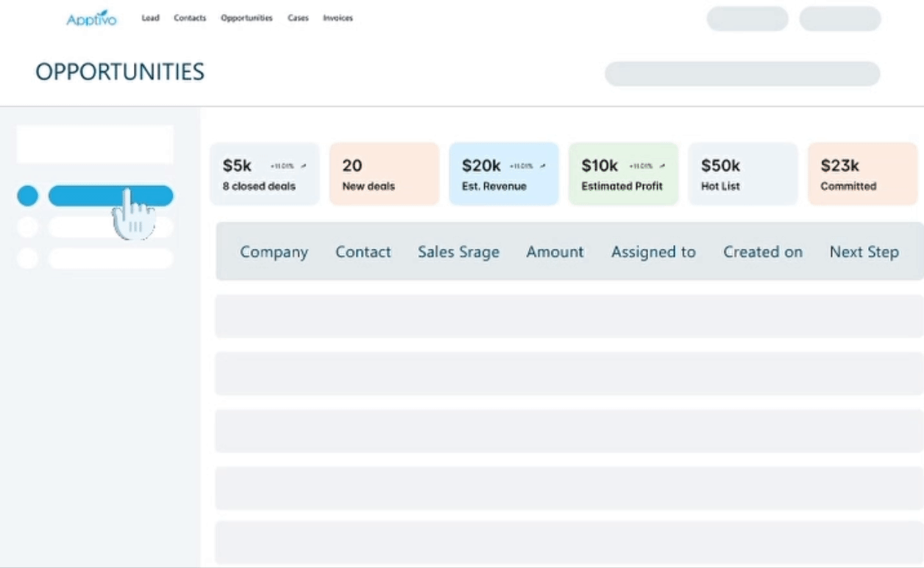
Task: Select the blue highlighted sidebar radio circle
Action: tap(27, 196)
